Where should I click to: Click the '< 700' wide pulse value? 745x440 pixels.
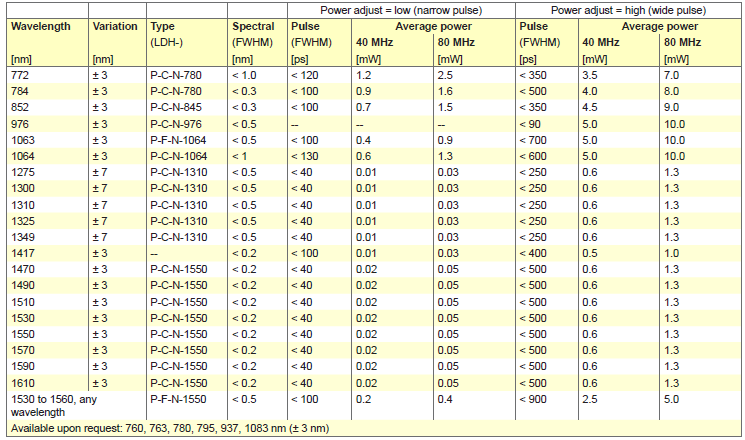[x=533, y=140]
